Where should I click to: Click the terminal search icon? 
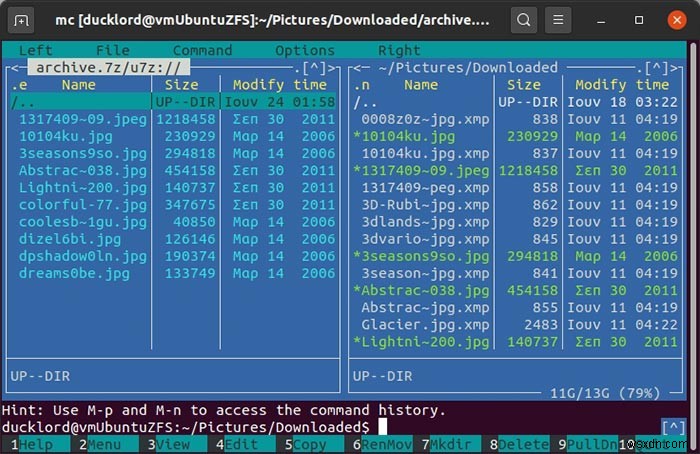coord(524,20)
